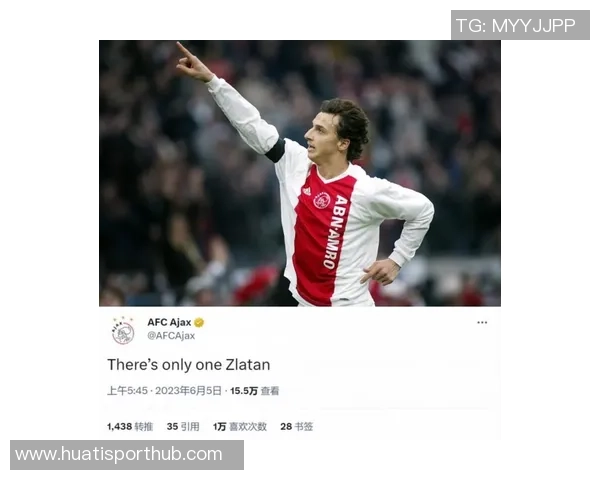
Task: Click the gold verified badge
Action: [199, 322]
